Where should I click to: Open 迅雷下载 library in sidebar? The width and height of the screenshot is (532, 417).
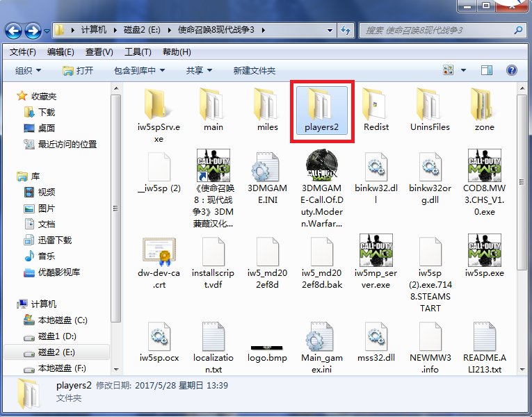coord(48,240)
